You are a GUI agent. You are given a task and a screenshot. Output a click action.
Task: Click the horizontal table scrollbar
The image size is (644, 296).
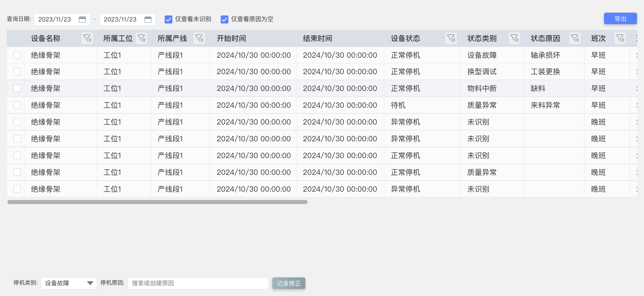157,202
